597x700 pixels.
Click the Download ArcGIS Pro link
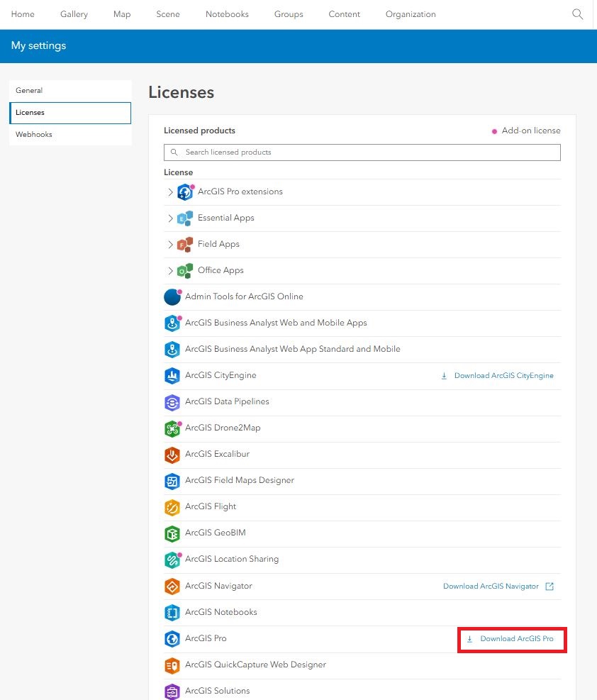517,639
